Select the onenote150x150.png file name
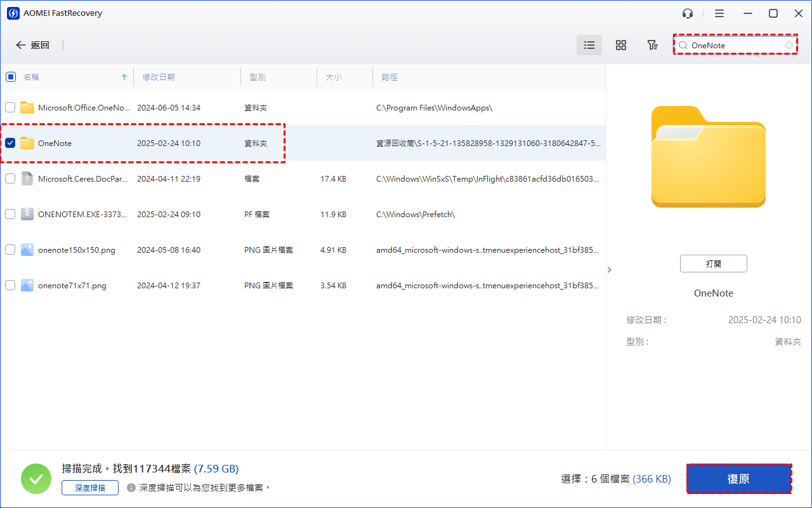 (77, 250)
